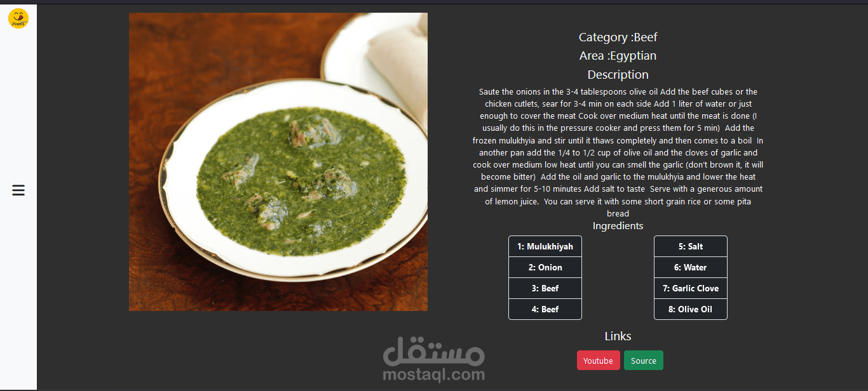This screenshot has height=391, width=868.
Task: Select the Salt ingredient cell
Action: pos(691,246)
